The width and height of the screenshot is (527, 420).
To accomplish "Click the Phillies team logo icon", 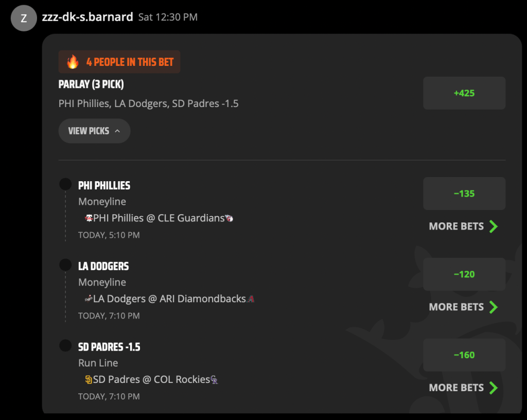I will point(89,218).
